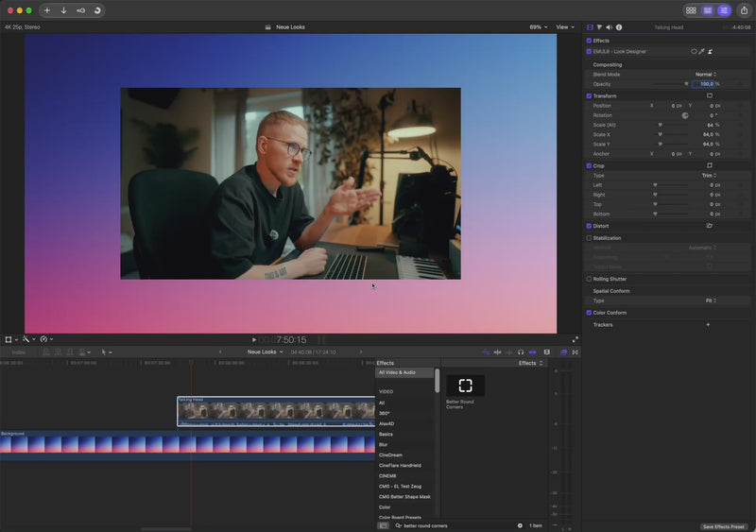Toggle the browser panel grid icon
This screenshot has width=756, height=532.
(691, 10)
